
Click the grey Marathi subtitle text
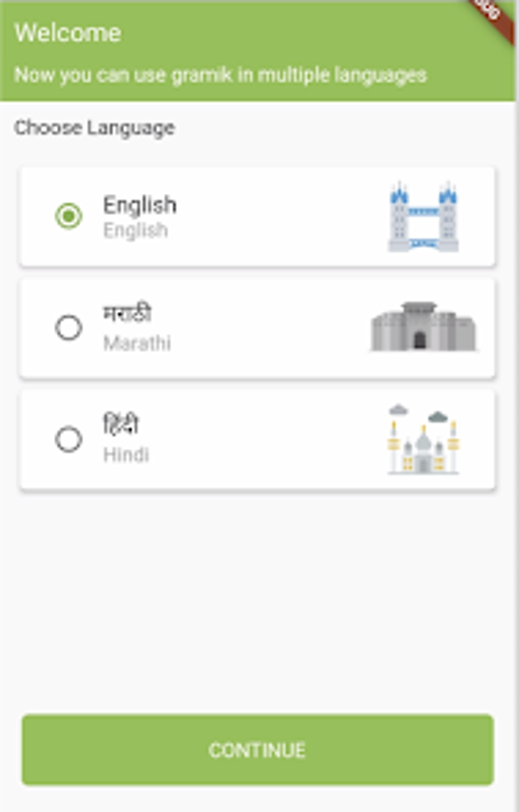[137, 344]
